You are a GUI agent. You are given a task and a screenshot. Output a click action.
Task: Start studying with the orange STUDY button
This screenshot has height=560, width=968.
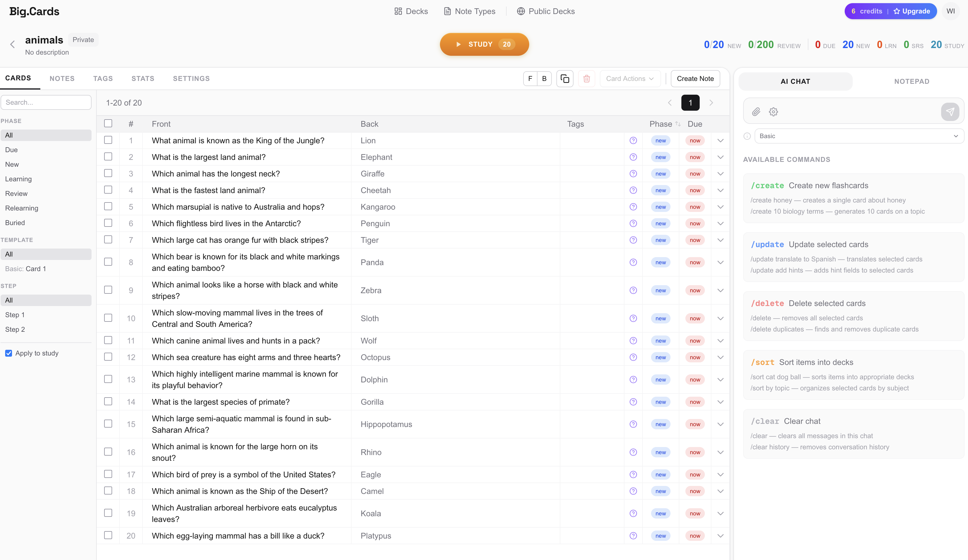(484, 45)
